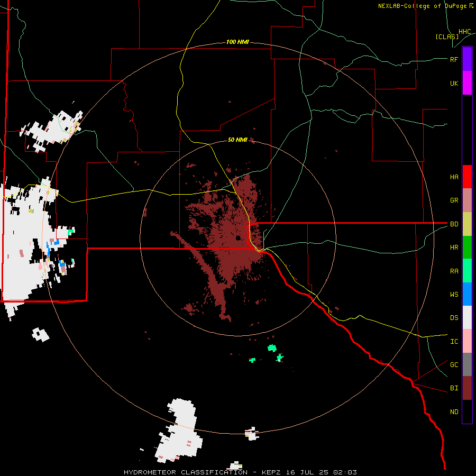This screenshot has height=476, width=476.
Task: Click the 'WS' legend label
Action: pyautogui.click(x=454, y=295)
